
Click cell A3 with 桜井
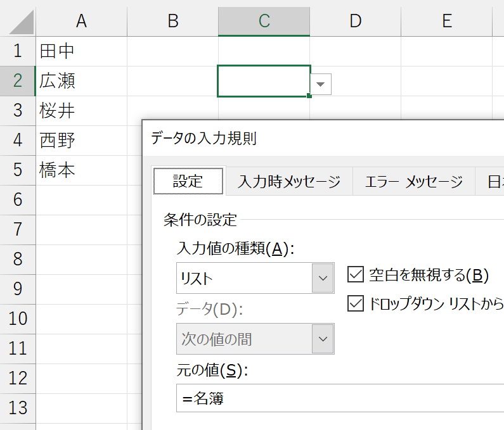pyautogui.click(x=81, y=111)
